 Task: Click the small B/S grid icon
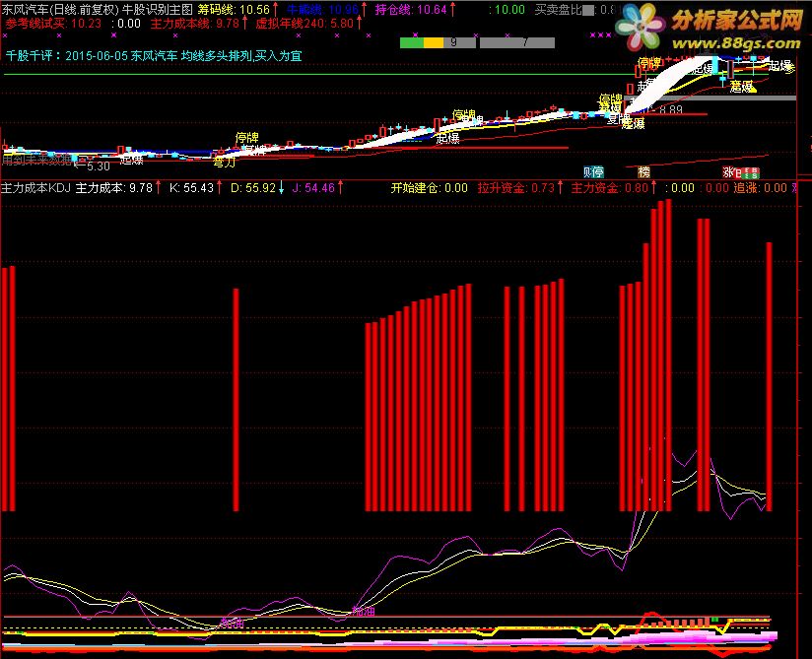click(748, 173)
